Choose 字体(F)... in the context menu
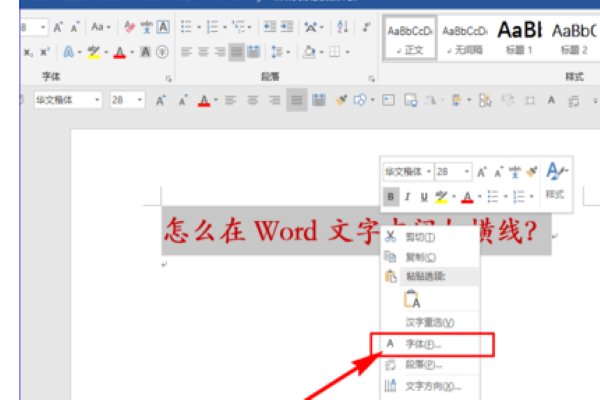The height and width of the screenshot is (400, 600). 430,344
